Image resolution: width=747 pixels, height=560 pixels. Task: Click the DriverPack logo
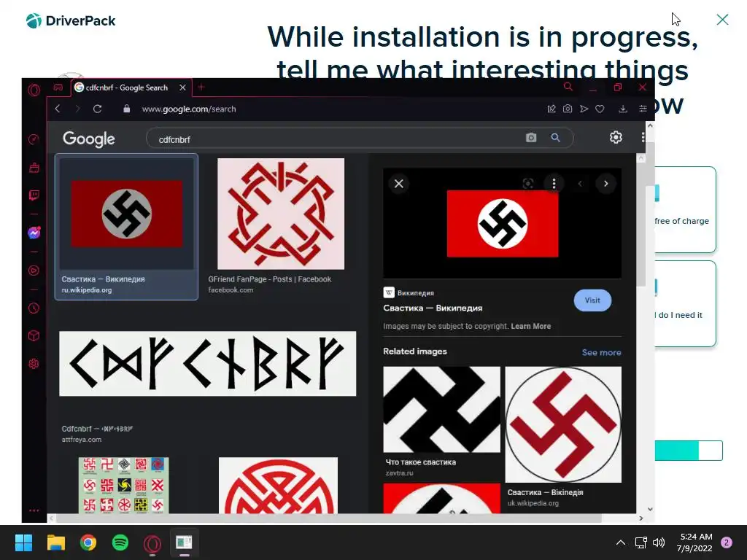pos(71,21)
